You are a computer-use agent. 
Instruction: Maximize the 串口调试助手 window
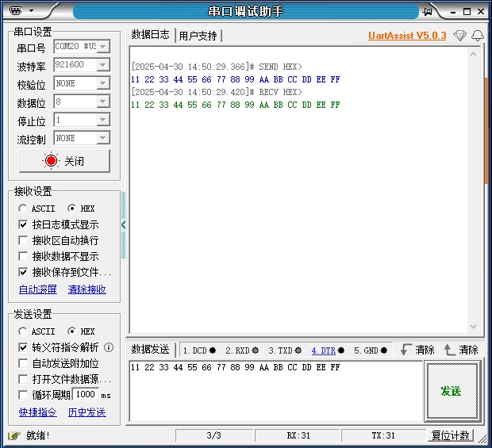coord(467,12)
